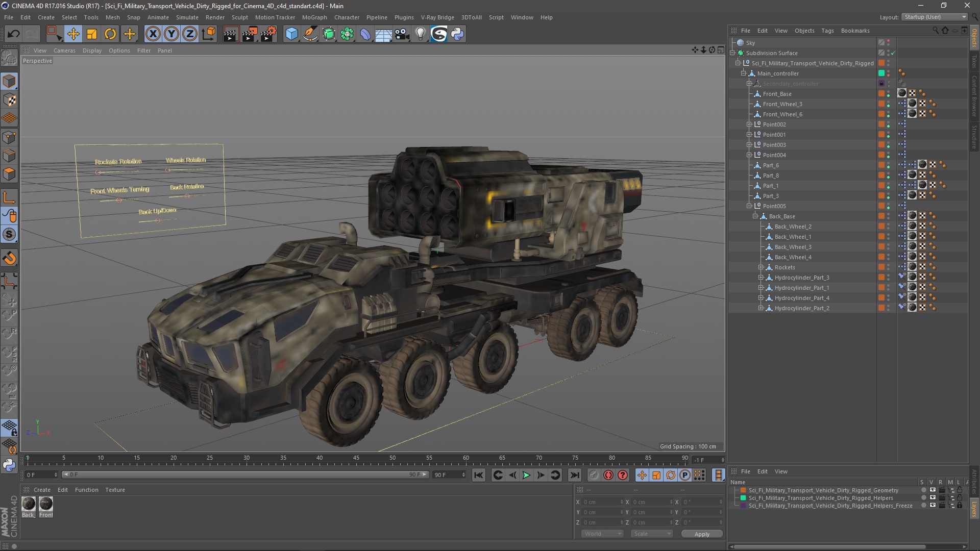Image resolution: width=980 pixels, height=551 pixels.
Task: Click Record Active Objects red button
Action: click(x=594, y=475)
